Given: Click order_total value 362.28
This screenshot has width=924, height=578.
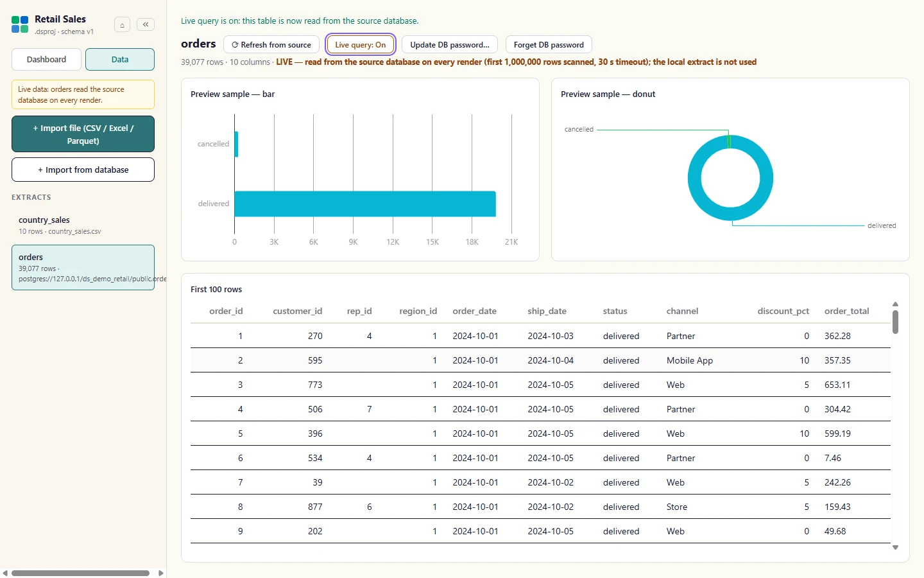Looking at the screenshot, I should [x=837, y=336].
